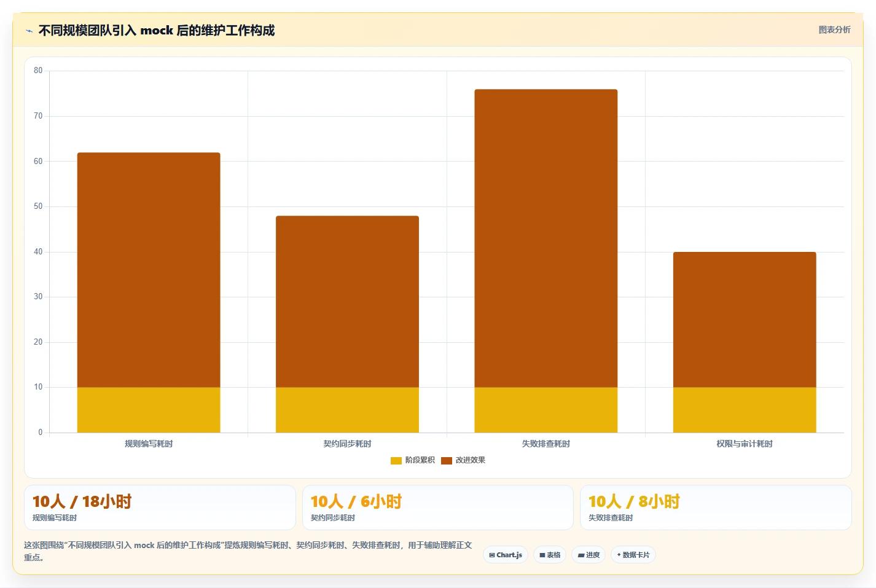The height and width of the screenshot is (588, 876).
Task: Click the yellow bar segment for 权限与审计耗时
Action: point(745,410)
